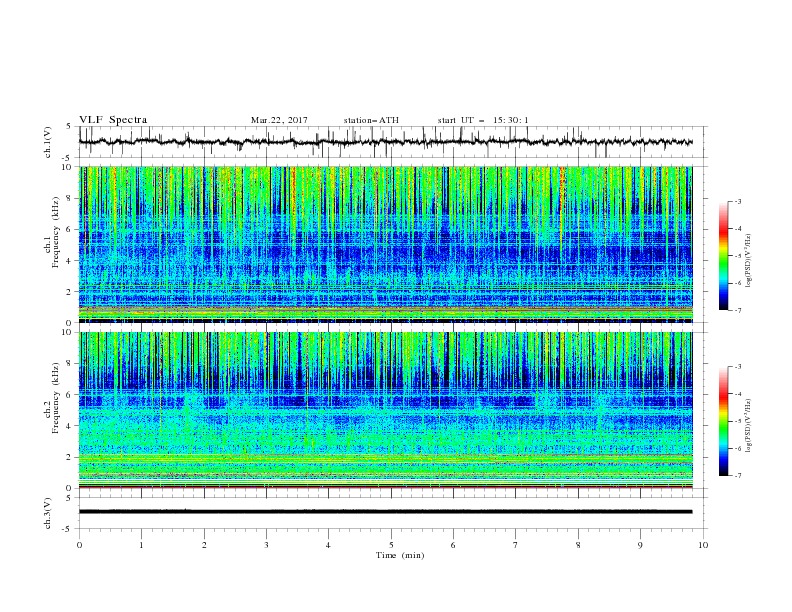Image resolution: width=792 pixels, height=612 pixels.
Task: Click the "VLF Spectra" title text
Action: (113, 120)
